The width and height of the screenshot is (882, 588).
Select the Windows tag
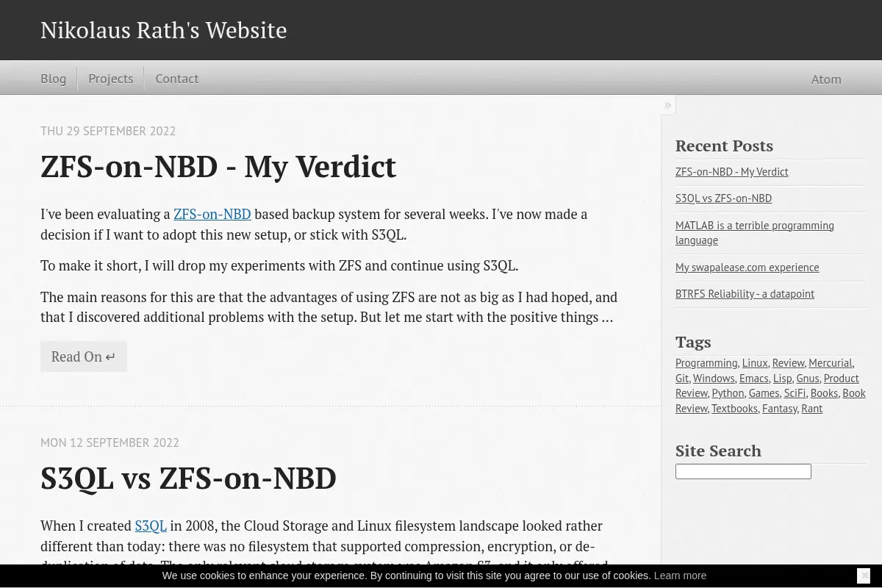(714, 378)
